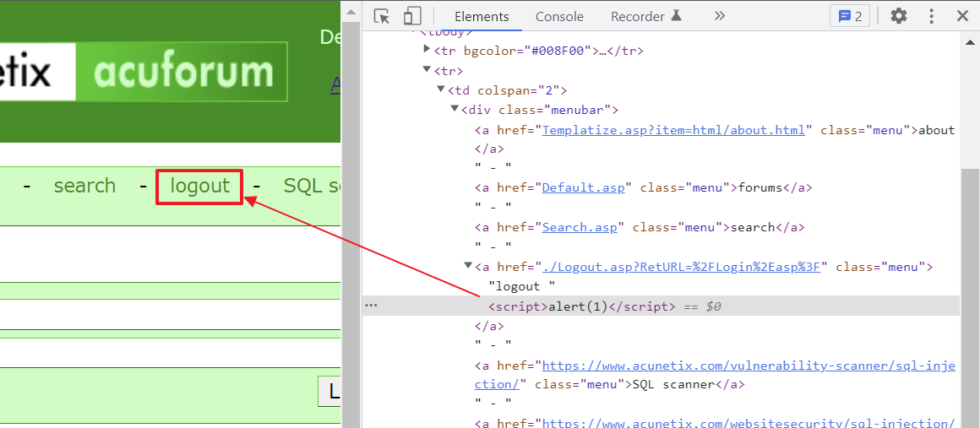Activate the inspect element picker icon

tap(381, 16)
